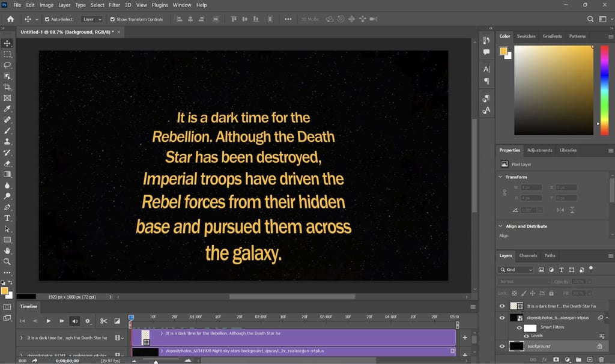Select the Move tool
615x364 pixels.
(7, 43)
